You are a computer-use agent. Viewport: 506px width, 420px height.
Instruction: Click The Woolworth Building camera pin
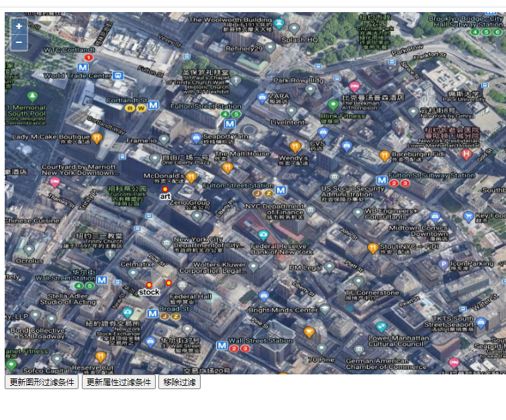(x=279, y=23)
